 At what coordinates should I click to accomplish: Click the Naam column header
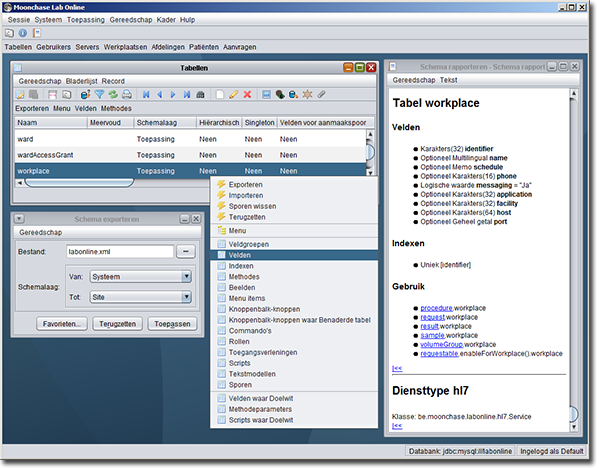51,122
